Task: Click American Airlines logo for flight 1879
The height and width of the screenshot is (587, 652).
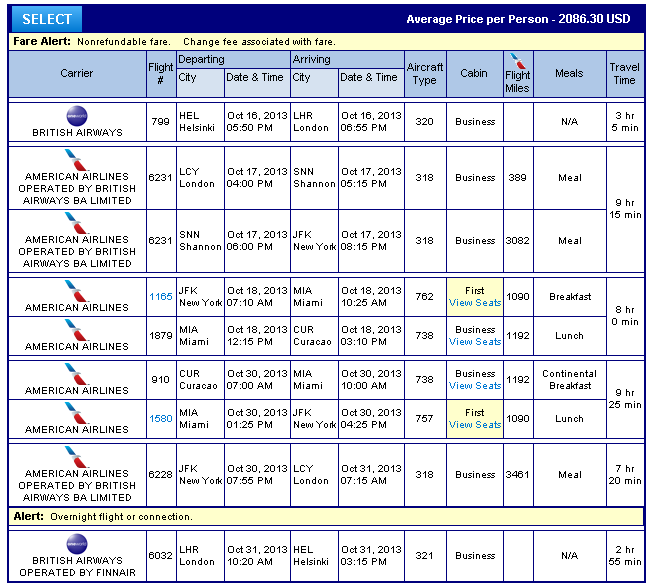Action: pos(77,328)
